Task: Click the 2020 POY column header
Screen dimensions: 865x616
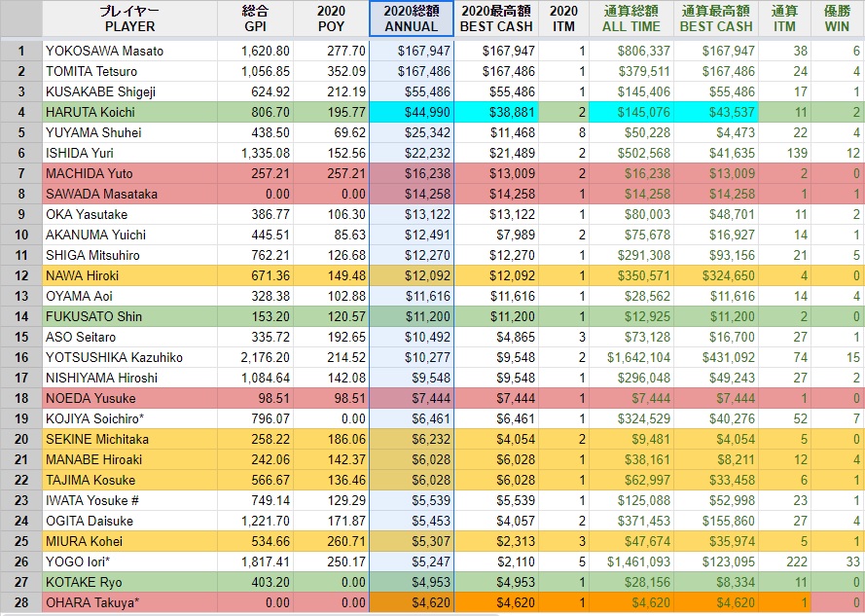Action: (331, 18)
